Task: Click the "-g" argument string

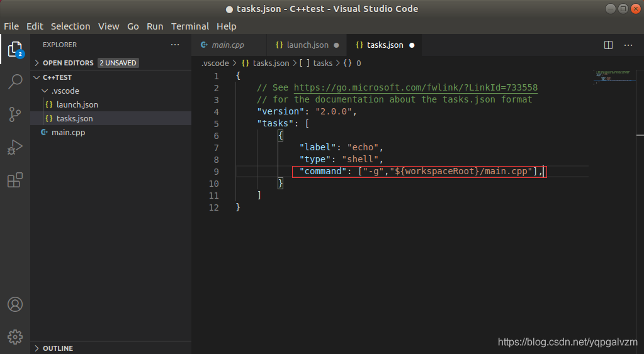Action: (x=373, y=171)
